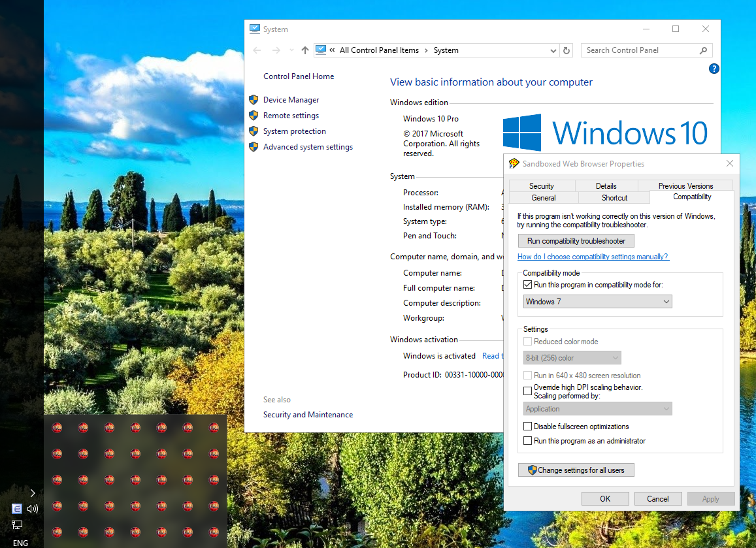Screen dimensions: 756x548
Task: Open the address bar history dropdown arrow
Action: [553, 50]
